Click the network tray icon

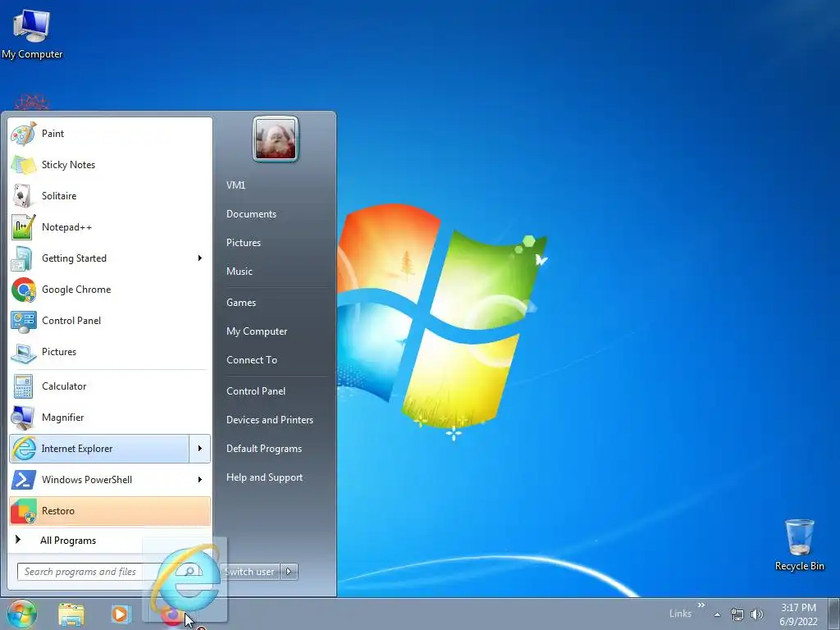point(737,614)
